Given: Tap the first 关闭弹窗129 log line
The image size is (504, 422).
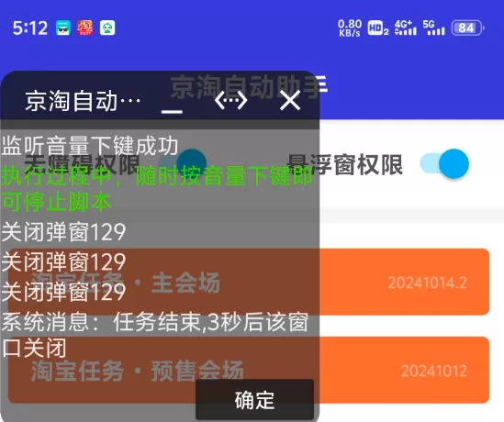Looking at the screenshot, I should [63, 232].
